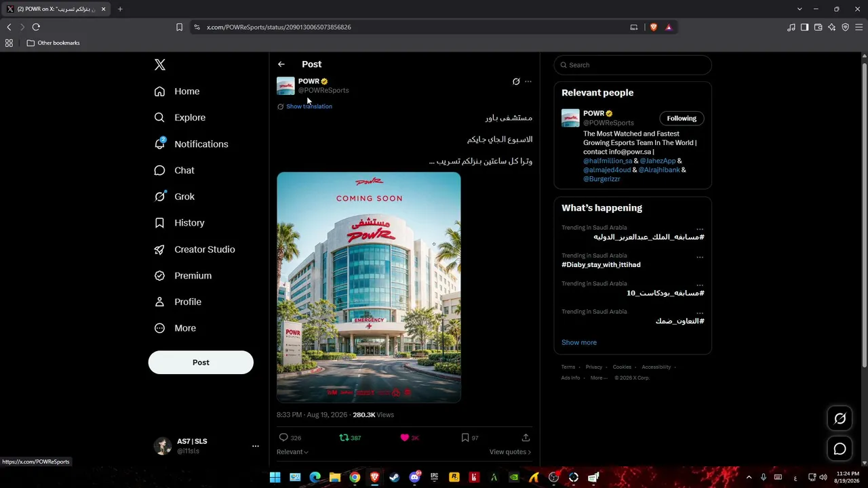This screenshot has height=488, width=868.
Task: Open Epic Games Launcher from taskbar
Action: [x=434, y=477]
